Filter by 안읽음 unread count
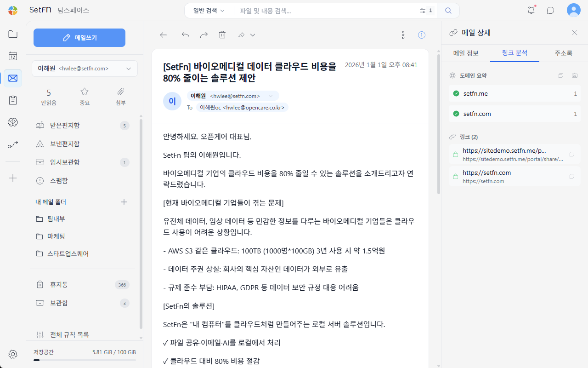This screenshot has width=588, height=368. tap(49, 97)
